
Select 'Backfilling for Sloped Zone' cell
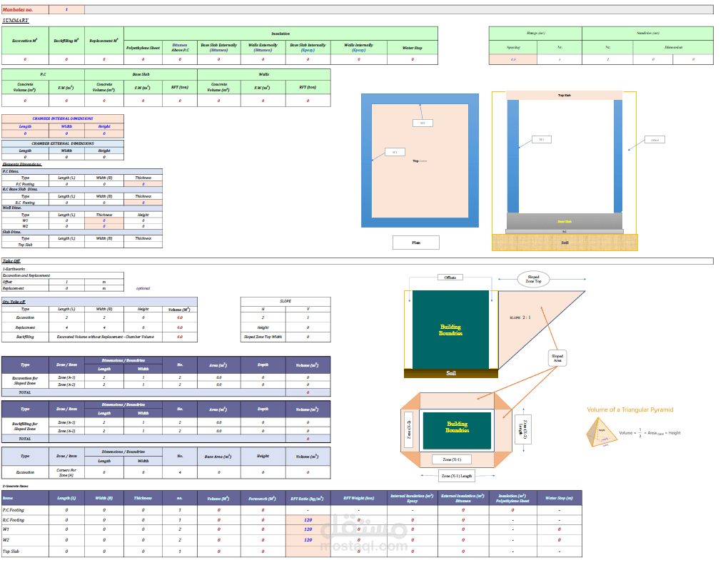click(x=25, y=427)
